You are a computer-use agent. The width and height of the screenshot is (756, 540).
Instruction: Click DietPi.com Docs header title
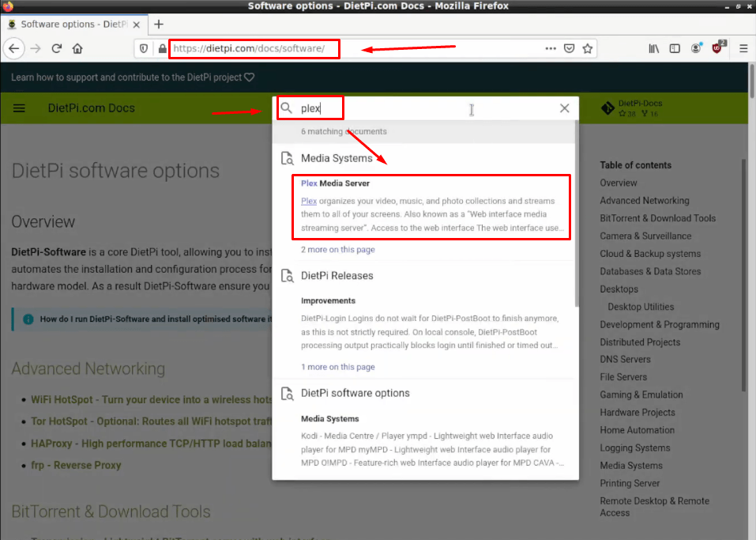click(x=91, y=108)
